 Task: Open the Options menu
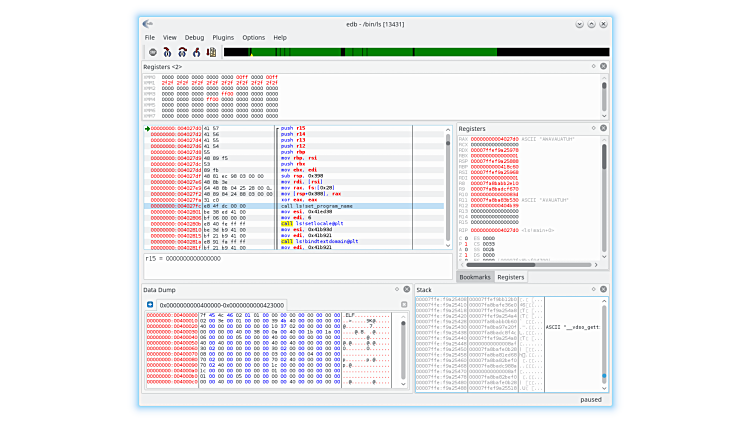point(254,37)
